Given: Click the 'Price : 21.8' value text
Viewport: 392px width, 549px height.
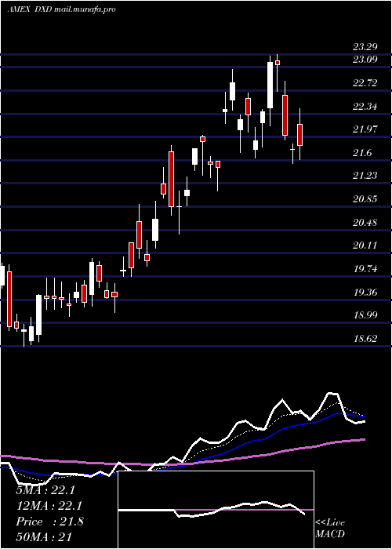Looking at the screenshot, I should [x=49, y=522].
